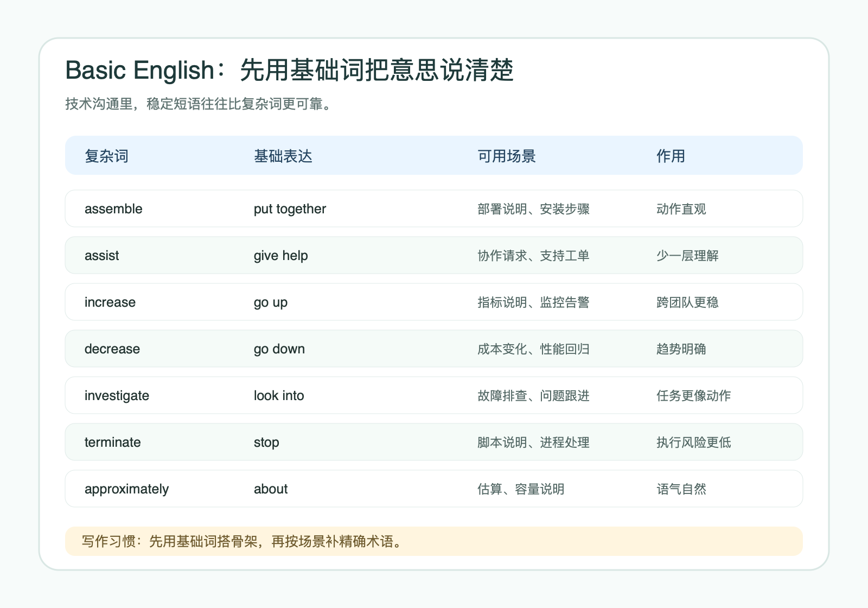Select the basic expression 'about'
The height and width of the screenshot is (608, 868).
coord(271,489)
